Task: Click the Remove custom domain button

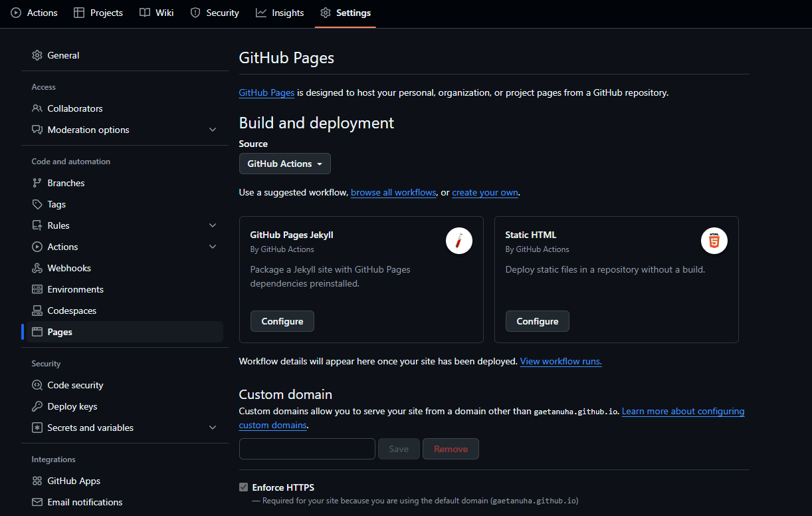Action: (x=451, y=449)
